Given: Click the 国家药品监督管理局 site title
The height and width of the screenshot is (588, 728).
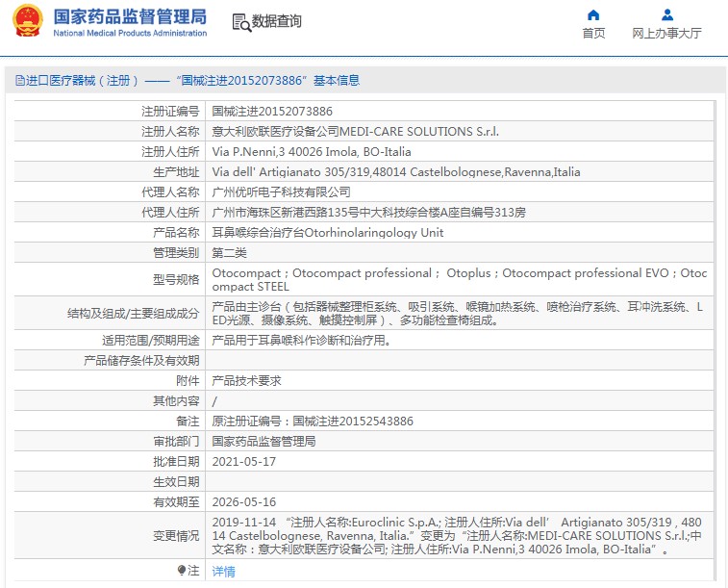Looking at the screenshot, I should coord(130,16).
